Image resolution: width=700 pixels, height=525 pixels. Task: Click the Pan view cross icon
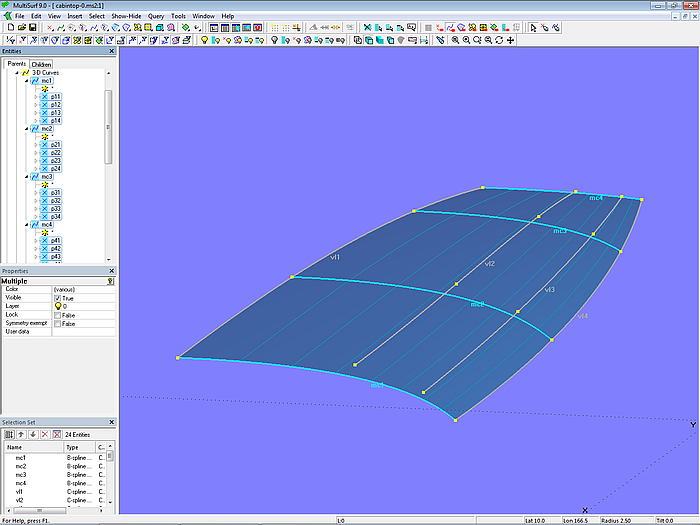[511, 40]
